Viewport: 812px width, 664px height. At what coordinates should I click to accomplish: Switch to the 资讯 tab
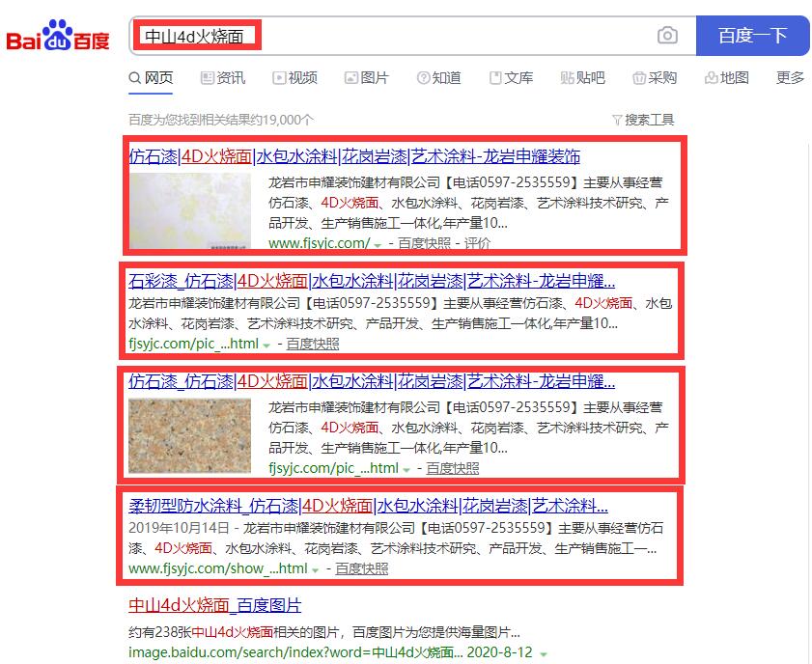(223, 77)
